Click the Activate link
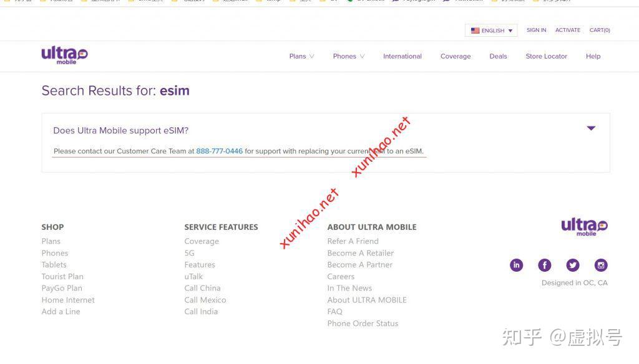 568,30
